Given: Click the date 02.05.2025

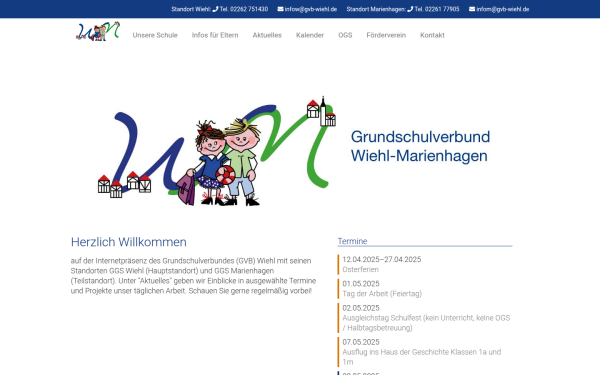Looking at the screenshot, I should coord(361,308).
